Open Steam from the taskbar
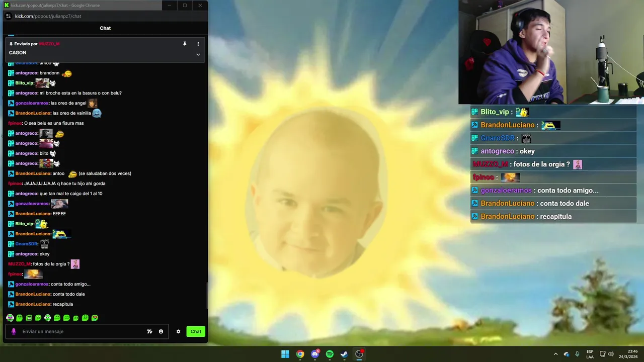The width and height of the screenshot is (644, 362). (344, 354)
